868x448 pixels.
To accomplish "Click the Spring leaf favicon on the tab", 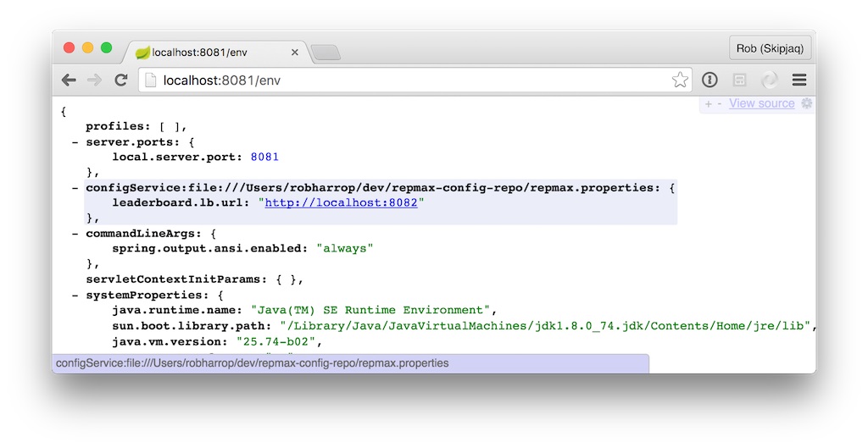I will tap(142, 53).
